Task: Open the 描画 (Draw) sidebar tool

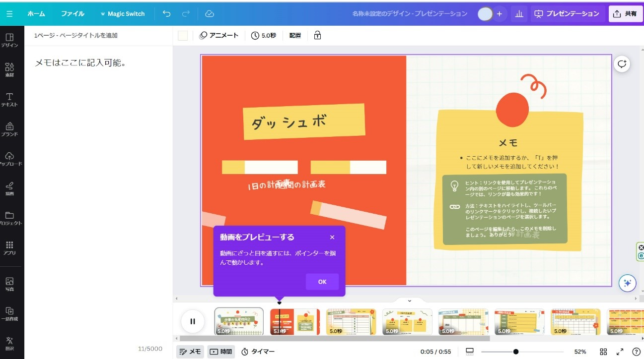Action: (9, 188)
